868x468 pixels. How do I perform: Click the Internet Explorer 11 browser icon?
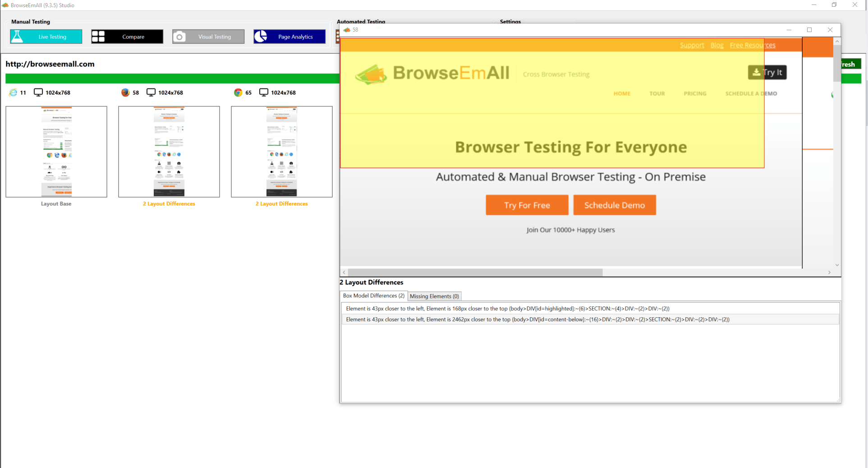(13, 93)
